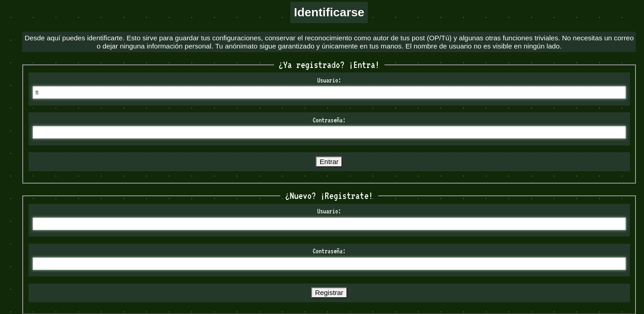The image size is (644, 314).
Task: Click the Contraseña label in the register section
Action: 329,251
